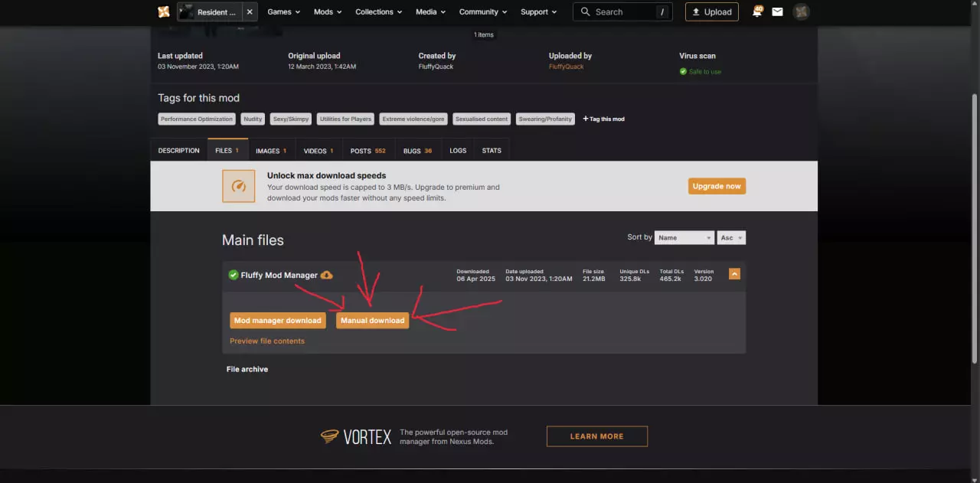Click the cloud download icon beside Fluffy Mod Manager
The height and width of the screenshot is (483, 980).
pyautogui.click(x=327, y=275)
